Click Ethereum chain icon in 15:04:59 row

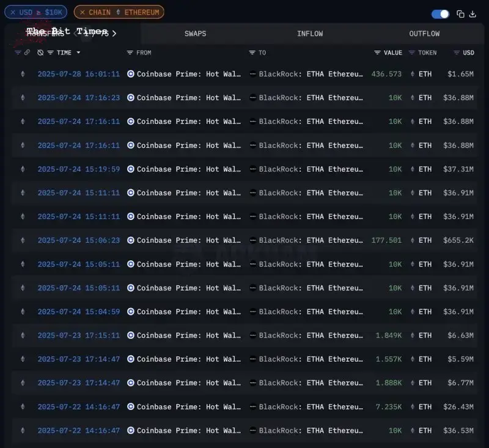(x=23, y=312)
